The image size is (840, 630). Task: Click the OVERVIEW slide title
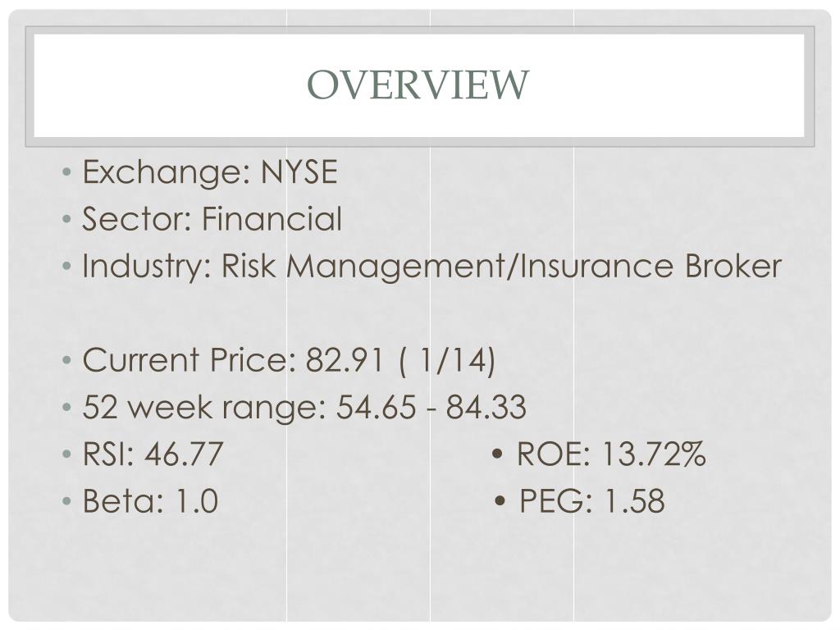coord(420,84)
